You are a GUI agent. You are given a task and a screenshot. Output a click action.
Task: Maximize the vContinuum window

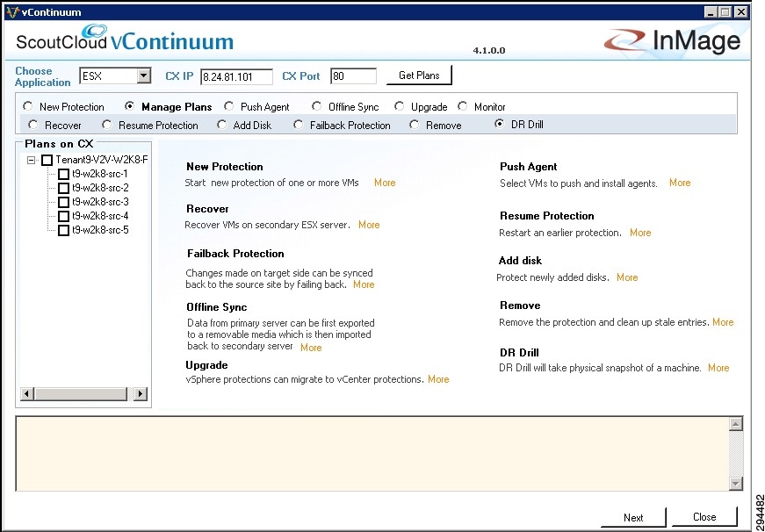[x=725, y=12]
